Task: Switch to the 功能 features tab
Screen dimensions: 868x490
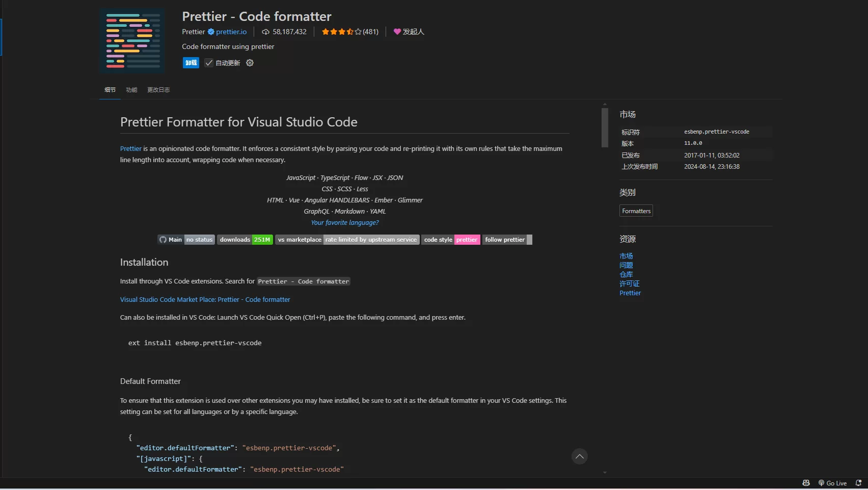Action: [131, 90]
